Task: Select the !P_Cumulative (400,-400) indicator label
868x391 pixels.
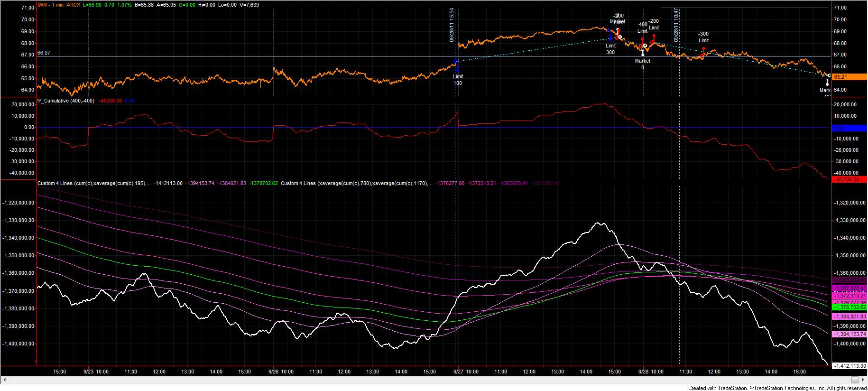Action: pos(66,101)
